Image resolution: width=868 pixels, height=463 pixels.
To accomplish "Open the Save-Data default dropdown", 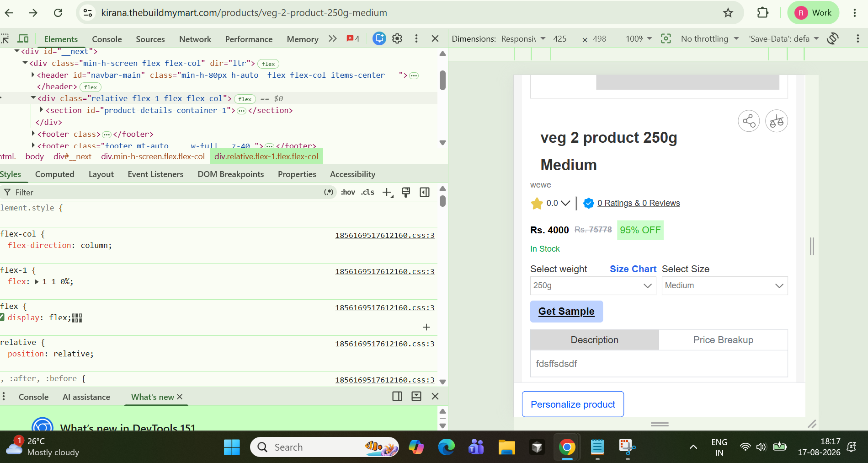I will tap(783, 39).
